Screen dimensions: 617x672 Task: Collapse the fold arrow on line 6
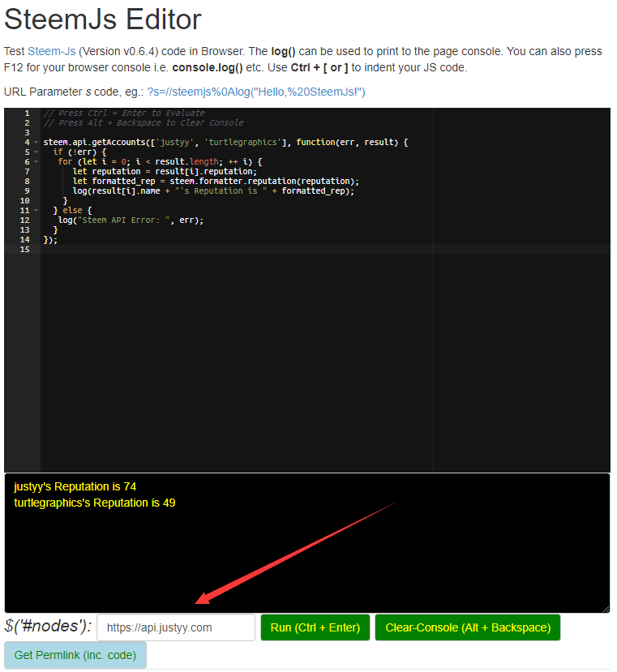pos(36,161)
